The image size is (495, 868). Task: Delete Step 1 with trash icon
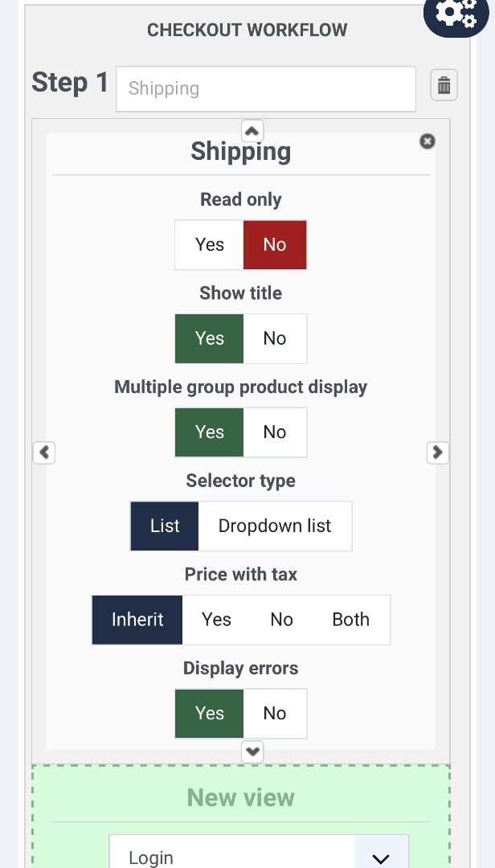coord(444,85)
